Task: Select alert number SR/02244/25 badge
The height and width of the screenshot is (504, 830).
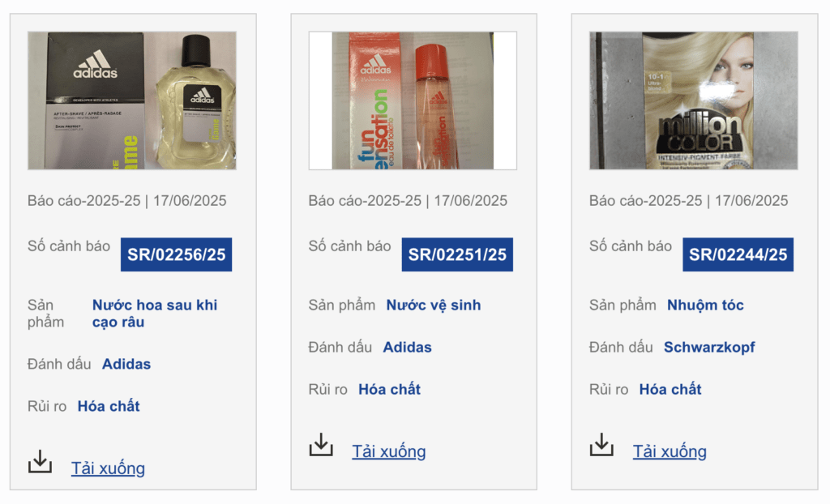Action: [x=738, y=254]
